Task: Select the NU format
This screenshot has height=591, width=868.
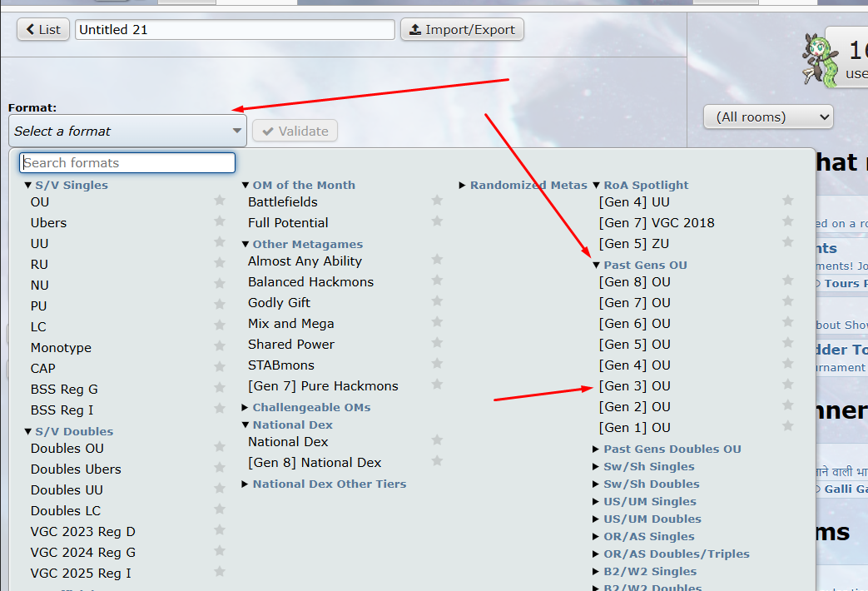Action: (x=40, y=286)
